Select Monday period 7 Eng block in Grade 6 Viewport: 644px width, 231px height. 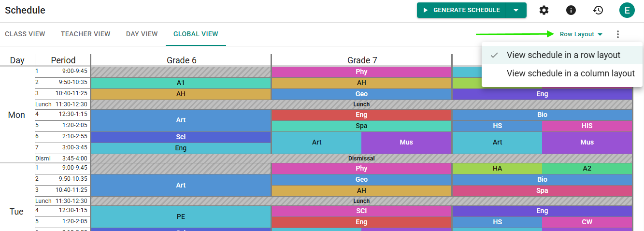pyautogui.click(x=181, y=148)
